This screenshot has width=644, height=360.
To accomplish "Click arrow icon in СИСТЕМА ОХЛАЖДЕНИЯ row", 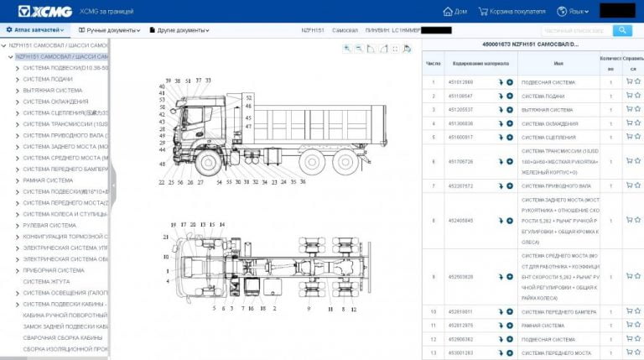I will 501,123.
